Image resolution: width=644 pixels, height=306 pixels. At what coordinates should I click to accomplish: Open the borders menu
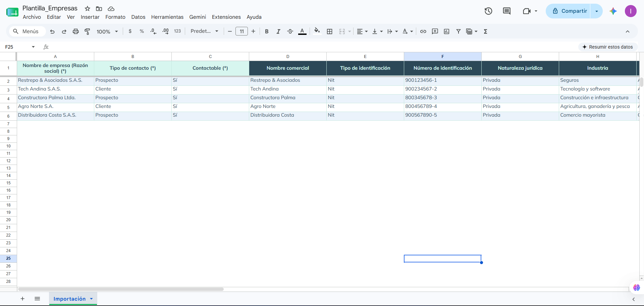330,32
